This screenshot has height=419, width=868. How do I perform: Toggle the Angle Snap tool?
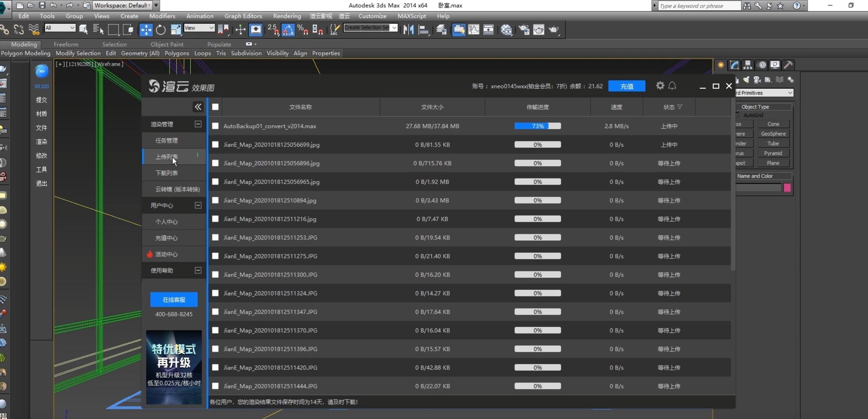coord(288,30)
